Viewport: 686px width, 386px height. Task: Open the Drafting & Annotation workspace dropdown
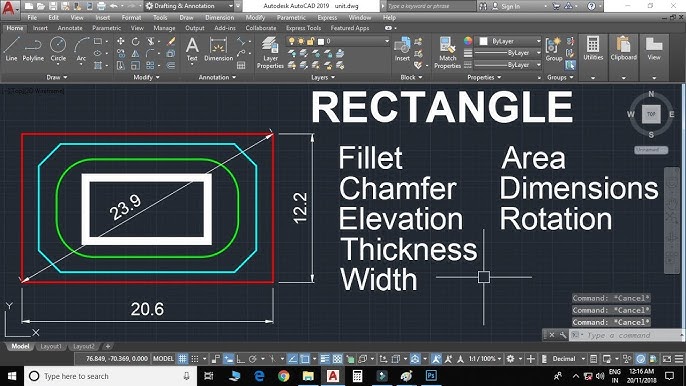coord(189,6)
